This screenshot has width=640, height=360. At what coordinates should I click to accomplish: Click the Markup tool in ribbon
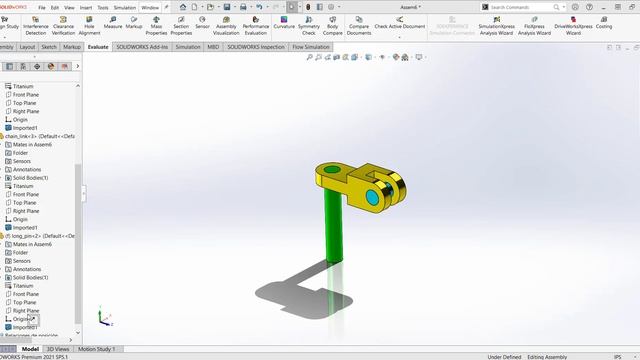point(133,23)
